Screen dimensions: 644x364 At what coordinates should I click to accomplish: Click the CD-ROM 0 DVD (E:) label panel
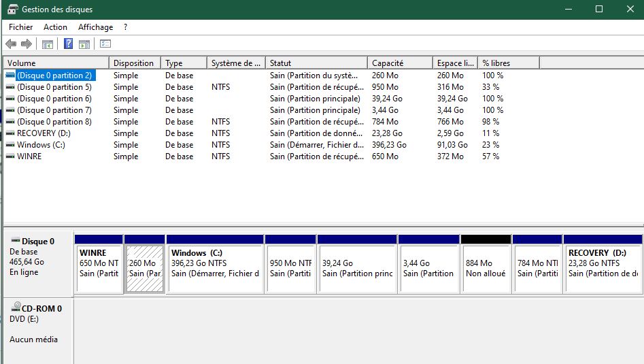pos(38,331)
